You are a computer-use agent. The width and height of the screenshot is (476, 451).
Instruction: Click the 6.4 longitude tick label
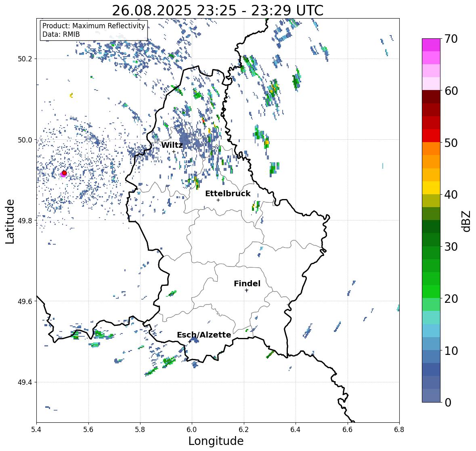(x=296, y=430)
